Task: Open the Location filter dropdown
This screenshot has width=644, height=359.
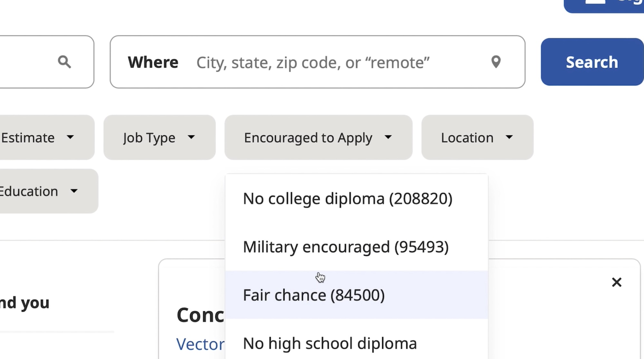Action: [477, 137]
